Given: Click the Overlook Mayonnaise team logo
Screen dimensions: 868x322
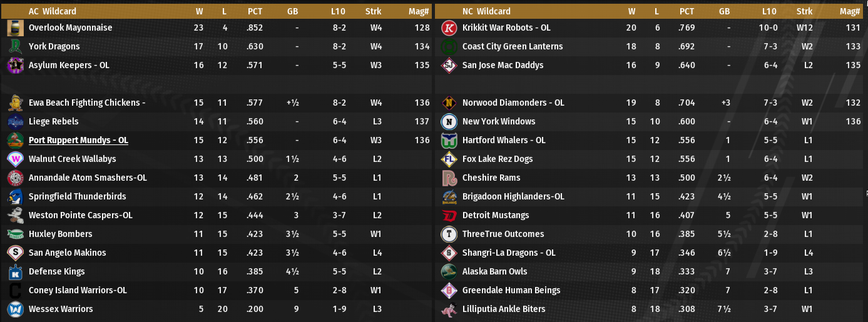Looking at the screenshot, I should 16,28.
